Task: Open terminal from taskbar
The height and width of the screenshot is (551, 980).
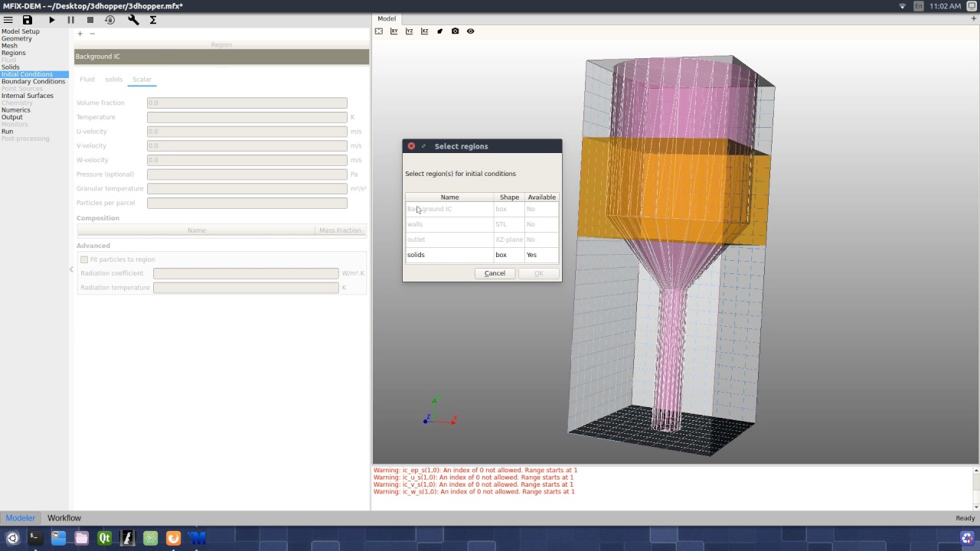Action: (35, 538)
